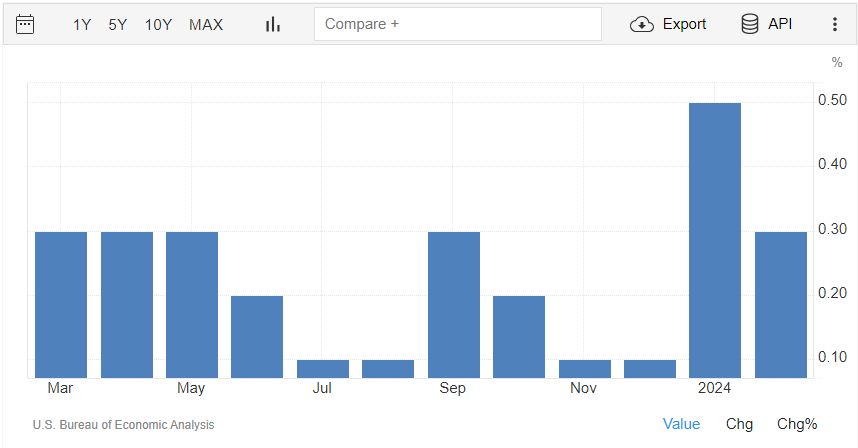
Task: Select the MAX time range
Action: pos(206,24)
